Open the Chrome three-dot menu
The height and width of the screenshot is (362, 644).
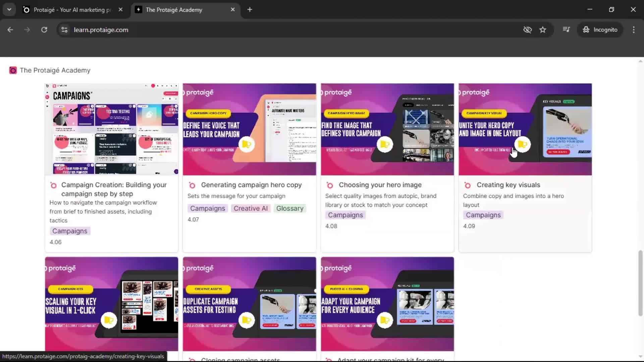click(x=634, y=29)
